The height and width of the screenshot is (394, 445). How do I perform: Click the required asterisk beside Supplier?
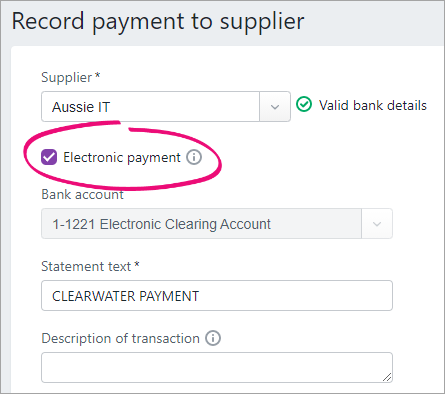tap(97, 75)
